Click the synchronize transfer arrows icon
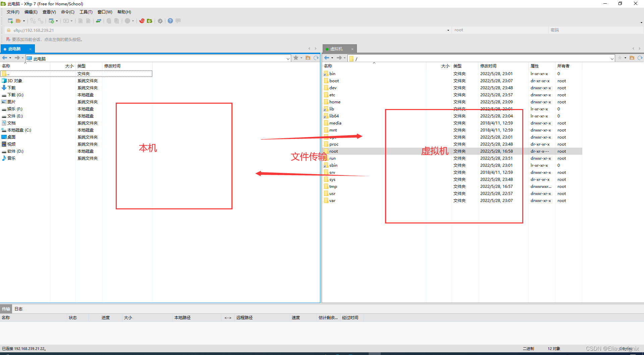The image size is (644, 355). click(x=99, y=21)
